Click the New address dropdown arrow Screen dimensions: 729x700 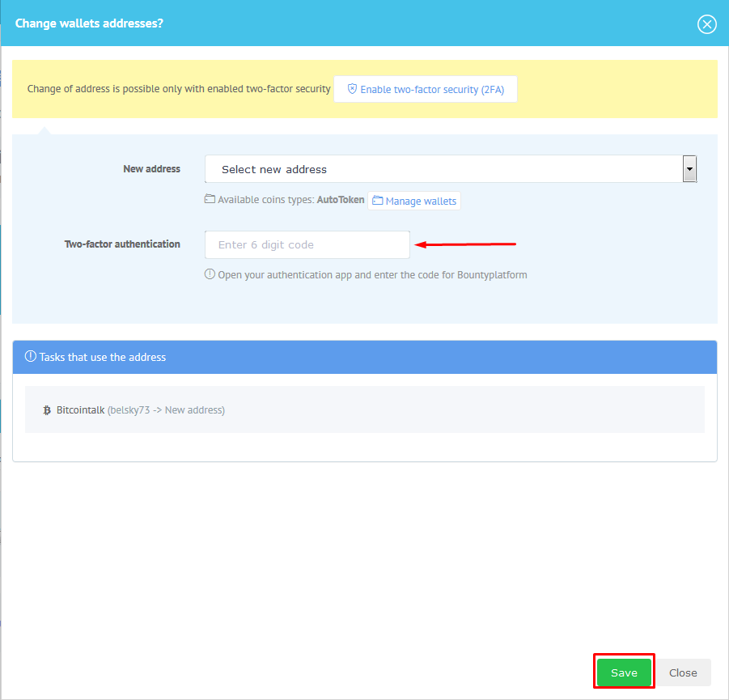click(x=689, y=169)
